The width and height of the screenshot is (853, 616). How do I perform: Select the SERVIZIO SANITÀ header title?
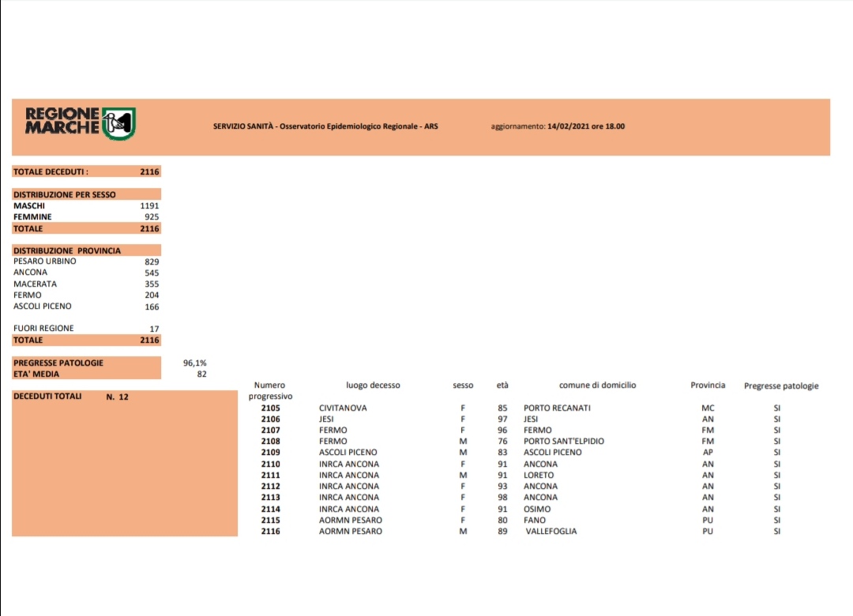tap(325, 126)
